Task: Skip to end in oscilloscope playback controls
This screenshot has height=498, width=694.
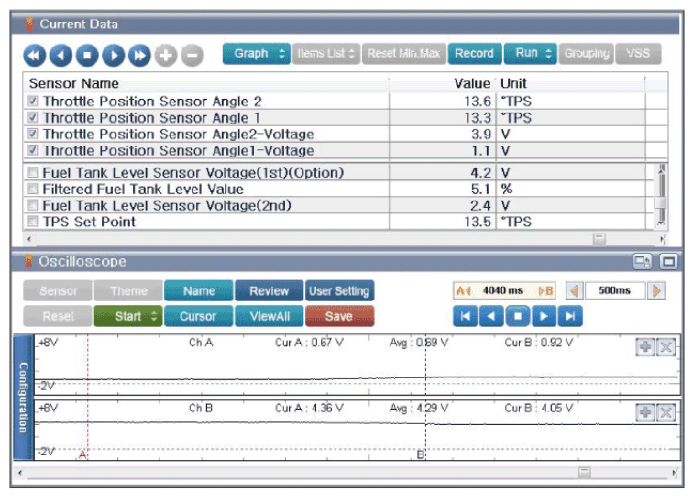Action: click(569, 316)
